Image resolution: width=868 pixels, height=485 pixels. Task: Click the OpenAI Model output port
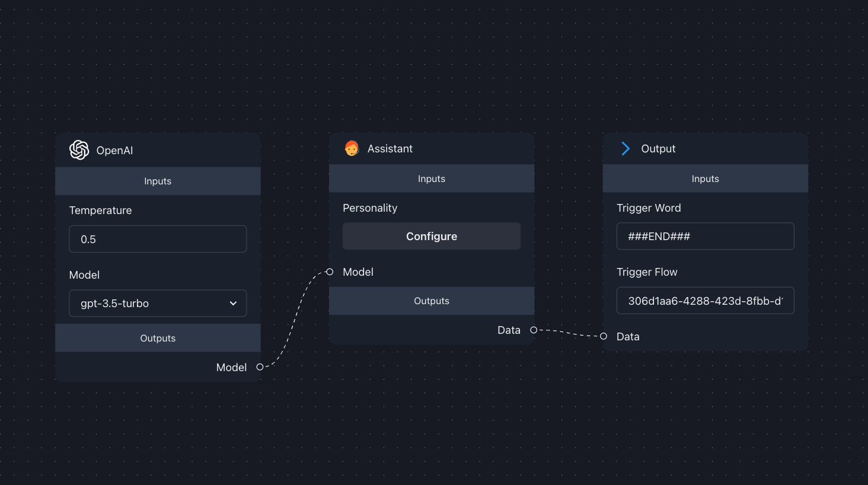point(260,367)
